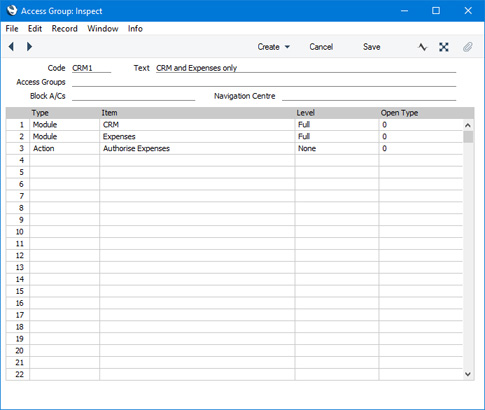Click the Cancel button

pyautogui.click(x=321, y=47)
